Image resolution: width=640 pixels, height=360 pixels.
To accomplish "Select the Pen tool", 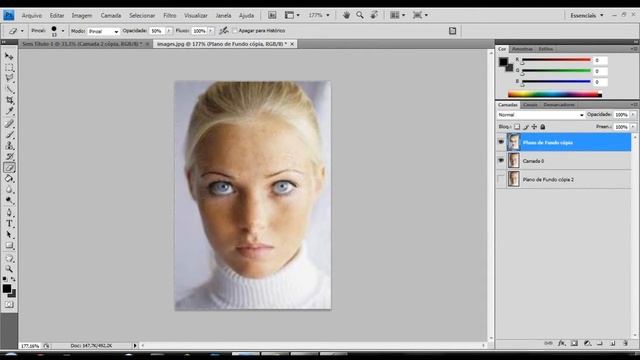I will (x=9, y=212).
